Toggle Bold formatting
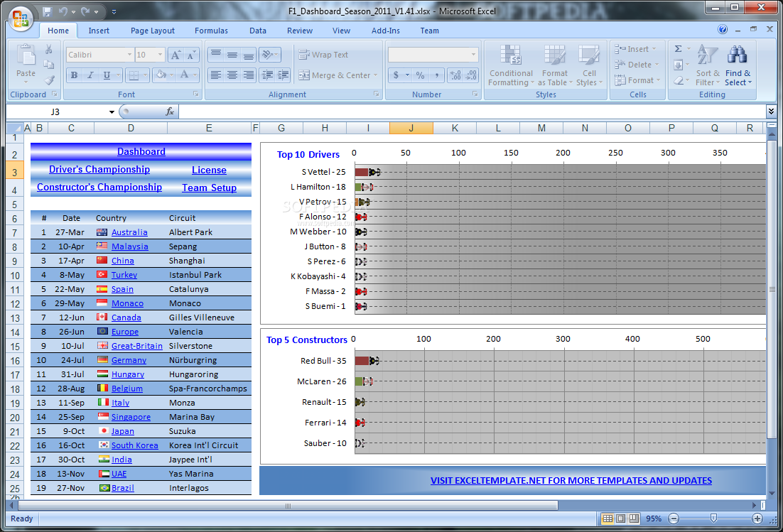Image resolution: width=783 pixels, height=532 pixels. 74,75
